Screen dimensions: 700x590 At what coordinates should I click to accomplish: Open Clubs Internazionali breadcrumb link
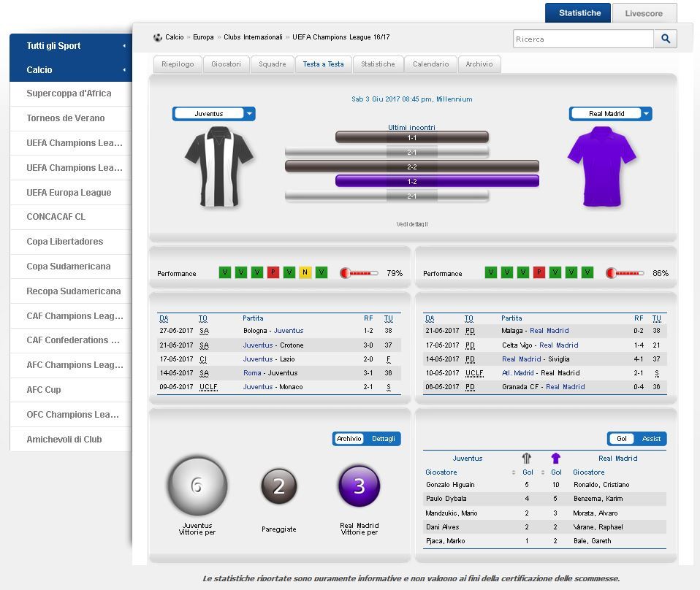click(253, 37)
